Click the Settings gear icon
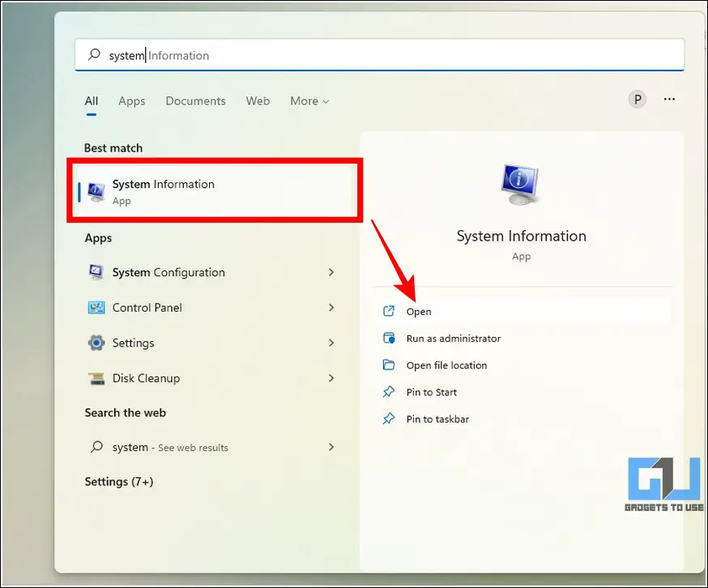This screenshot has width=708, height=588. (x=96, y=343)
